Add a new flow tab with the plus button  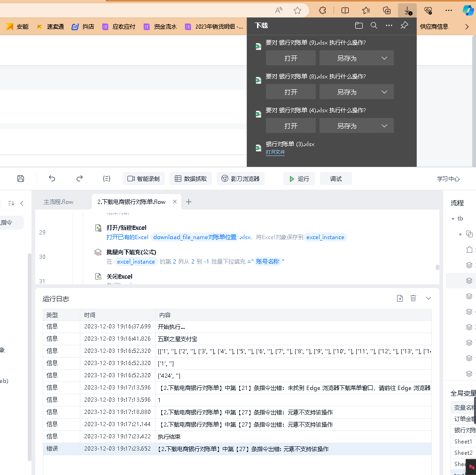189,202
